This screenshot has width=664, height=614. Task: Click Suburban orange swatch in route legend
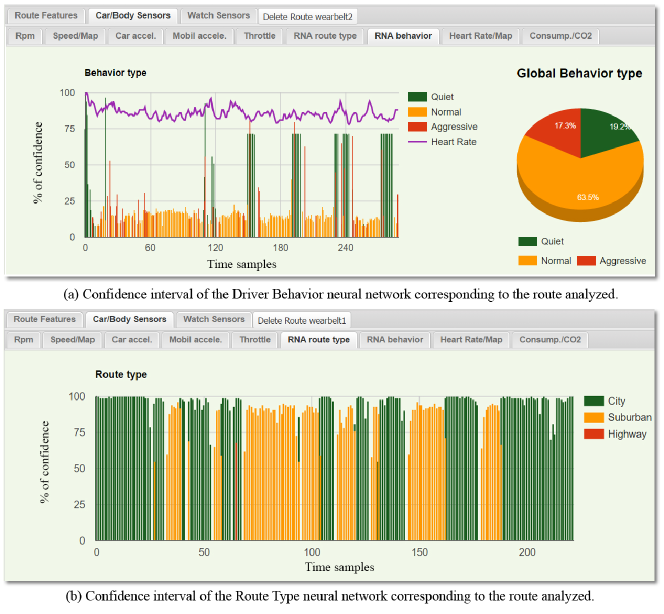pos(593,418)
